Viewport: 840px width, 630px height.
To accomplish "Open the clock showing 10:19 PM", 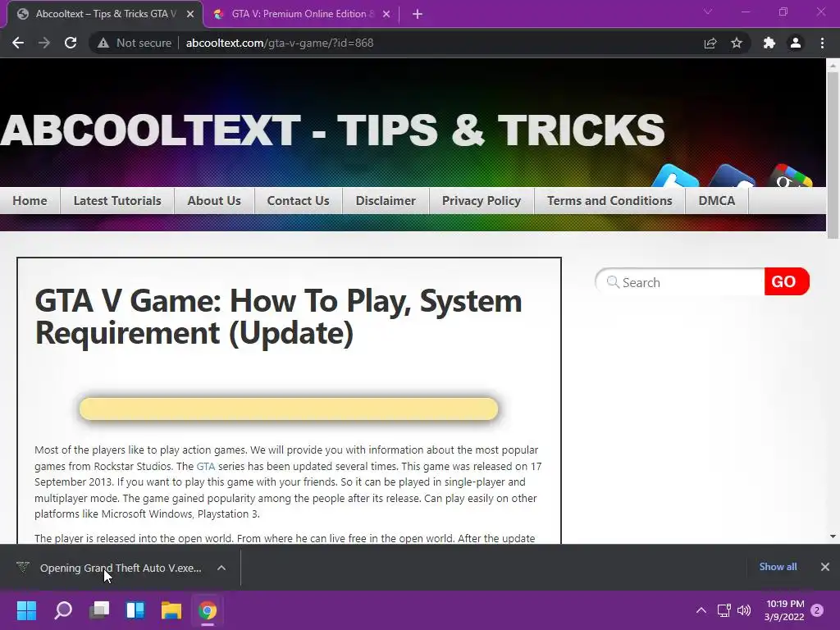I will click(784, 610).
